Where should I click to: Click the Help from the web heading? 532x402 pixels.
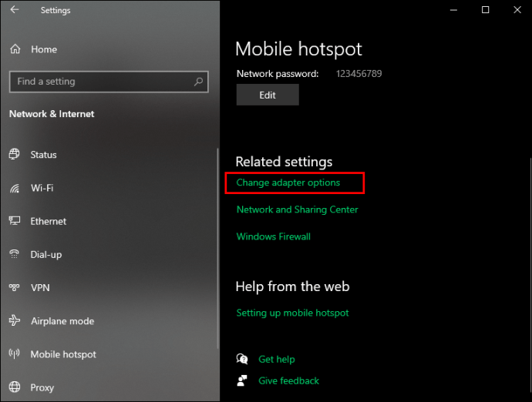292,286
